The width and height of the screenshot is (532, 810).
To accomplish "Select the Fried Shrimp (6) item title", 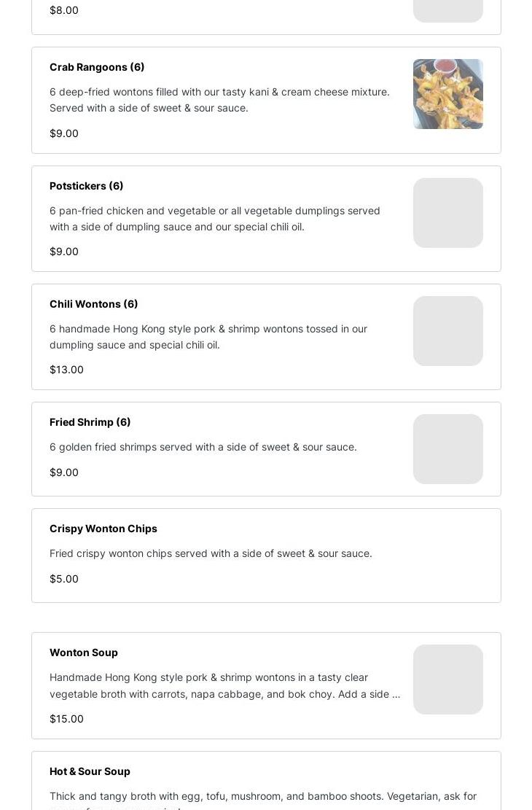I will 90,422.
